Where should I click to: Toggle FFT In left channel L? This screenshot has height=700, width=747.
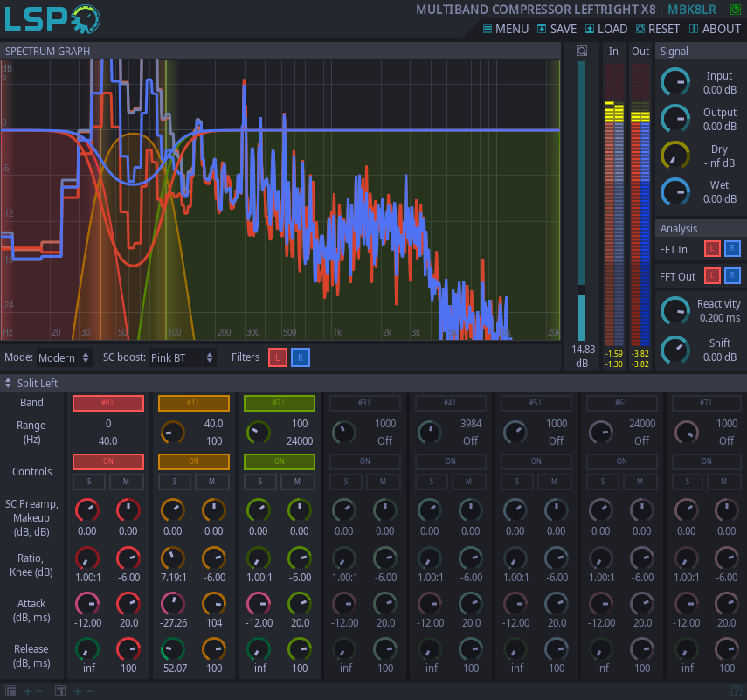pyautogui.click(x=712, y=249)
